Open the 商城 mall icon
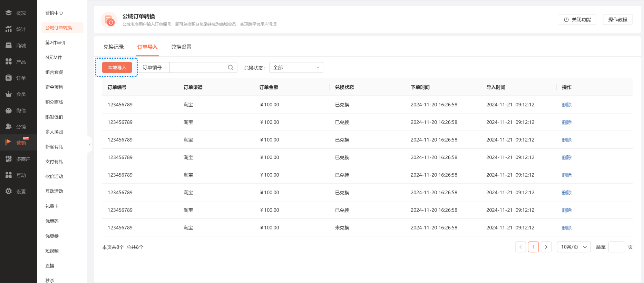 [x=9, y=46]
